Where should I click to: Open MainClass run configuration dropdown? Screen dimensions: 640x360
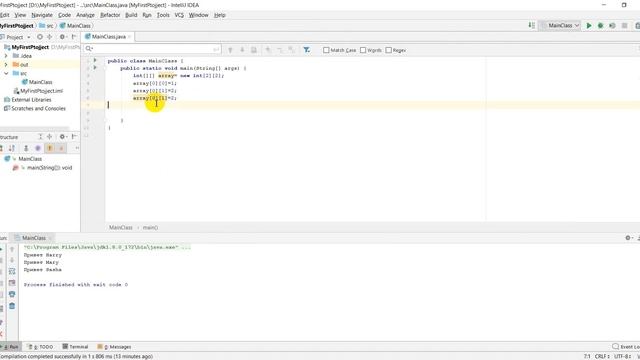pos(560,25)
